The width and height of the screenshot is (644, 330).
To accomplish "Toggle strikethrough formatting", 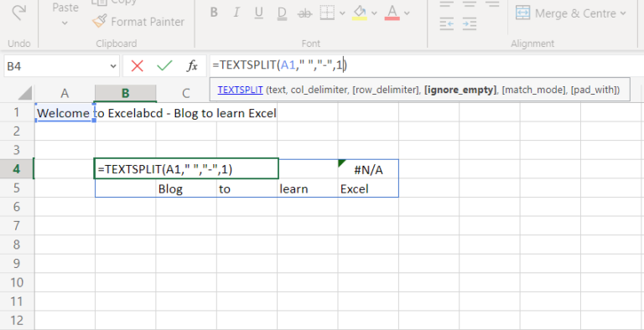I will 304,13.
